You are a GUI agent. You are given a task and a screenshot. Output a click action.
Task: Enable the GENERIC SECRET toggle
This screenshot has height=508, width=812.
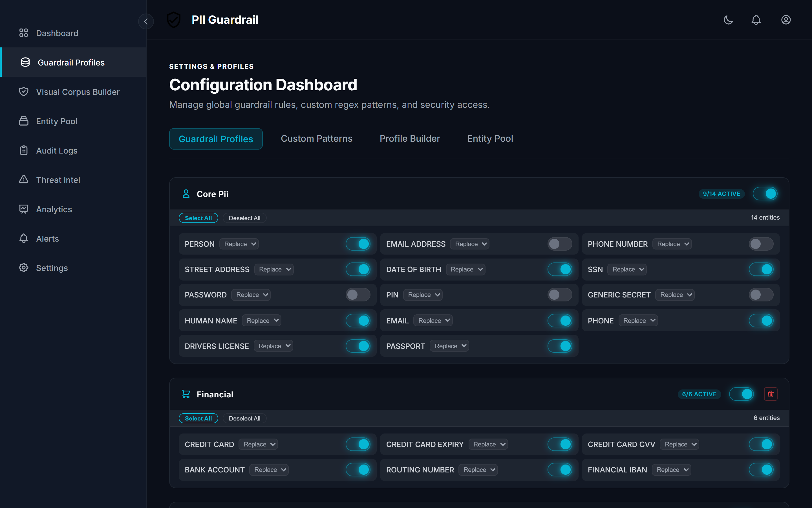coord(761,295)
